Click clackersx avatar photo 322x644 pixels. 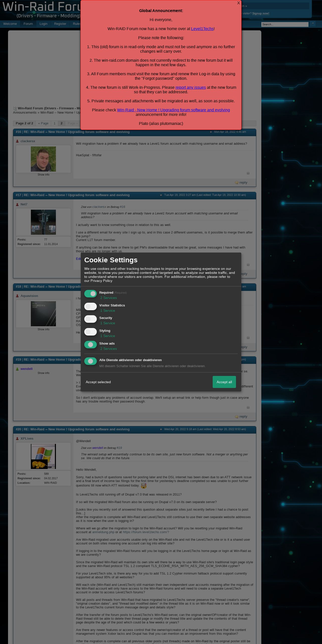(43, 159)
